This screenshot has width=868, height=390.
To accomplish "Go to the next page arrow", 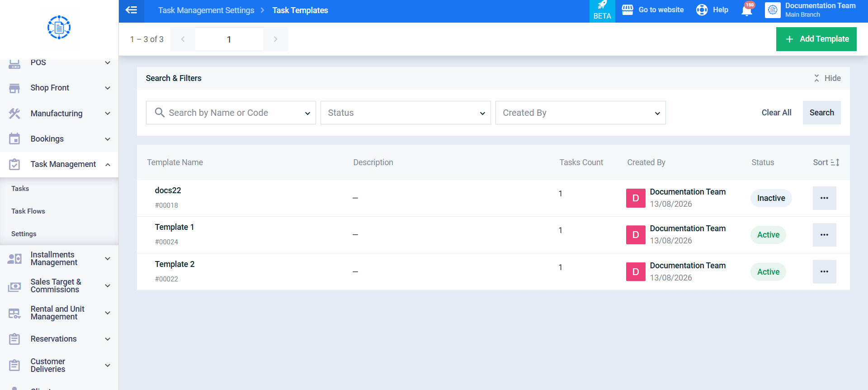I will click(x=275, y=39).
